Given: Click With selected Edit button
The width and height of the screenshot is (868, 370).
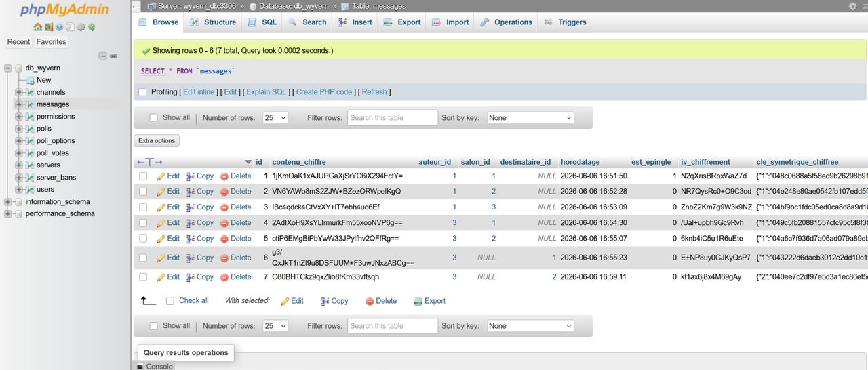Looking at the screenshot, I should pos(292,301).
